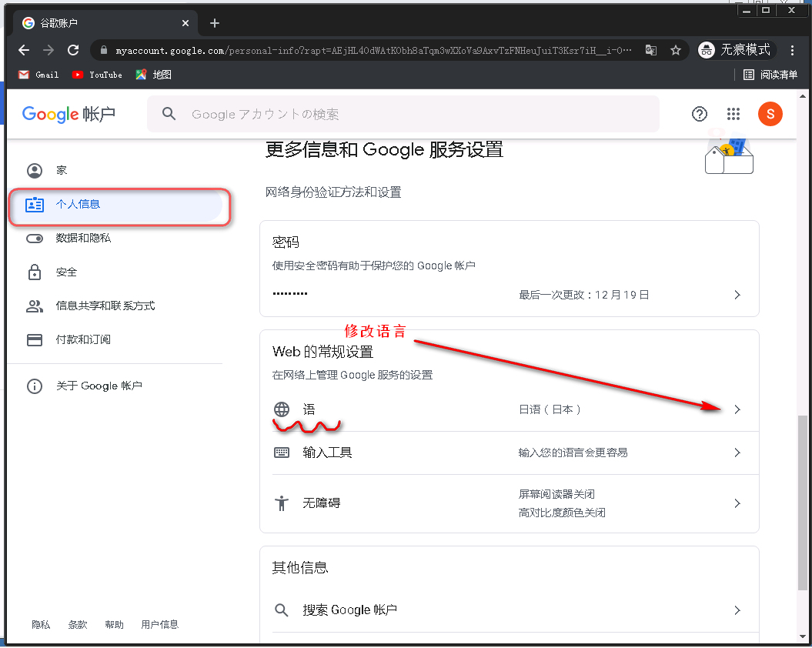
Task: Click the credit card icon beside 付款和订阅
Action: (35, 340)
